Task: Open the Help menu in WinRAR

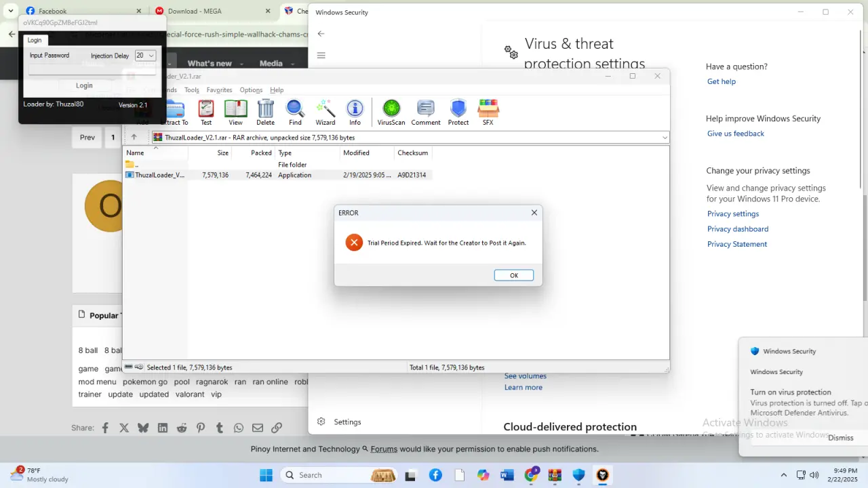Action: (277, 90)
